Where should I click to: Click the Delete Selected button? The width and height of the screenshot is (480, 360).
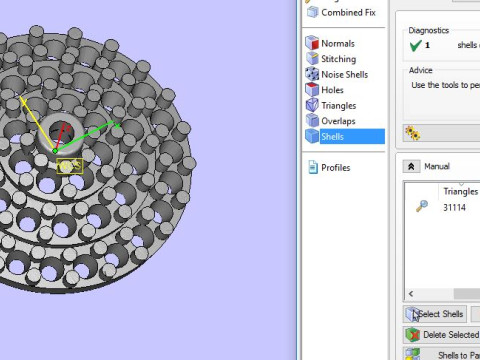442,335
